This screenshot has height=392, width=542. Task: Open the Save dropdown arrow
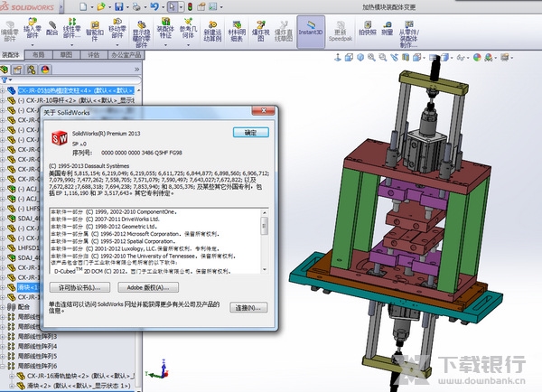(x=127, y=7)
